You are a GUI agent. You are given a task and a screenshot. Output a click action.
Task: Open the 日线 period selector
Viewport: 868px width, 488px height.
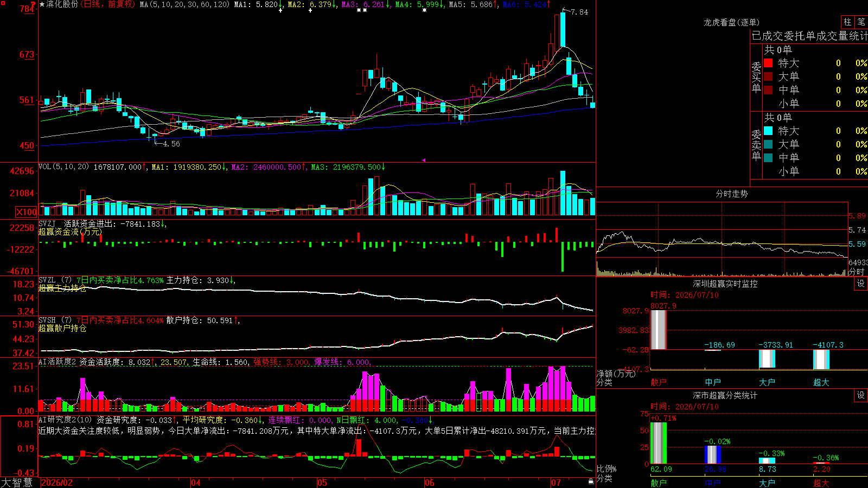(92, 4)
